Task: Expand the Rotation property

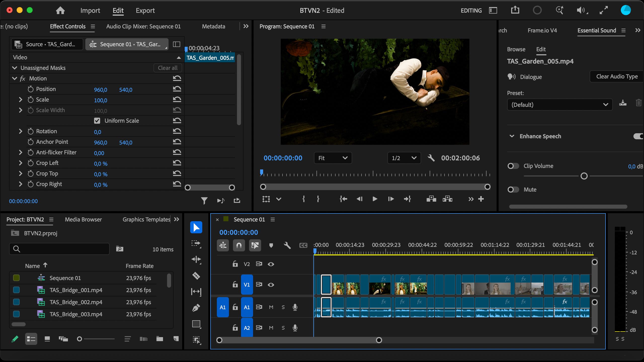Action: point(21,131)
